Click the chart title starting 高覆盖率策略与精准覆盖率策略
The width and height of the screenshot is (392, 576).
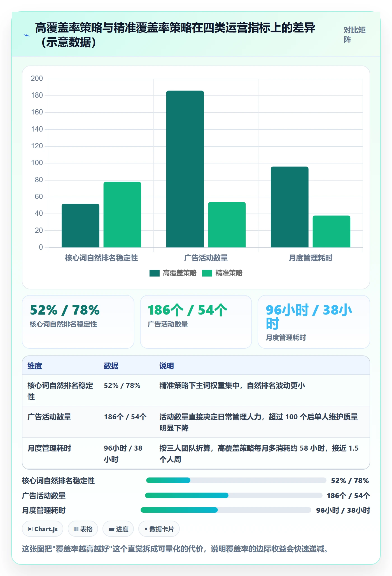[175, 35]
